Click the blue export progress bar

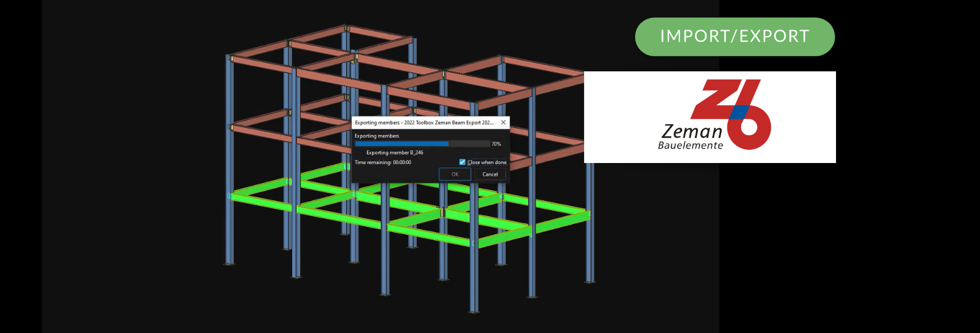click(402, 144)
